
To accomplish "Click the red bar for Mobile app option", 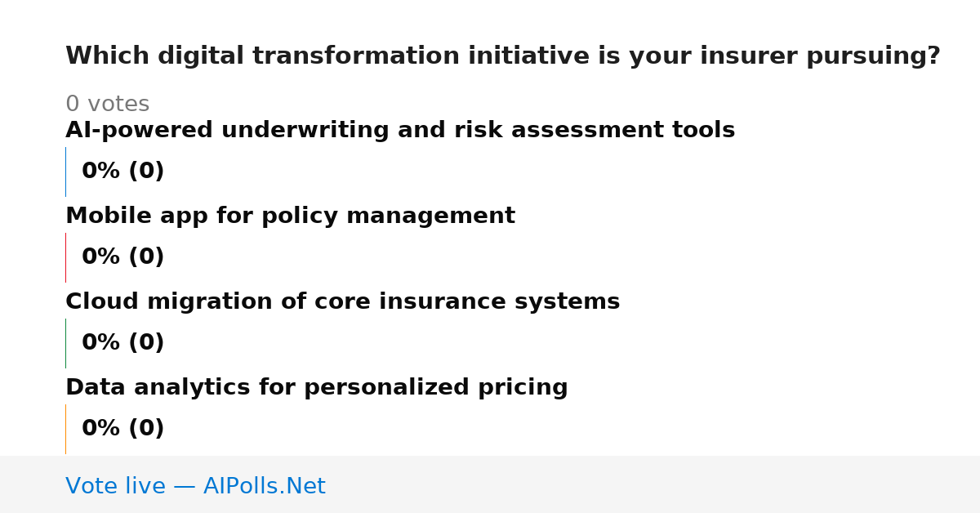I will pos(65,257).
